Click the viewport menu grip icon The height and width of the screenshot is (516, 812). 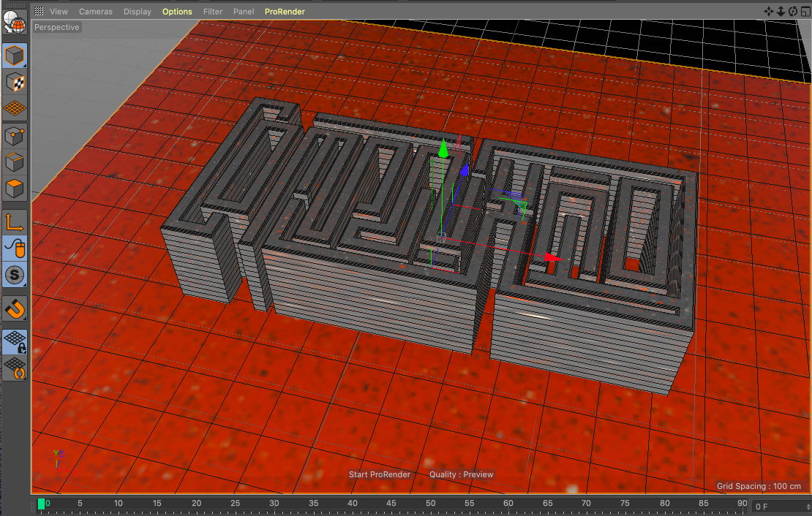39,11
